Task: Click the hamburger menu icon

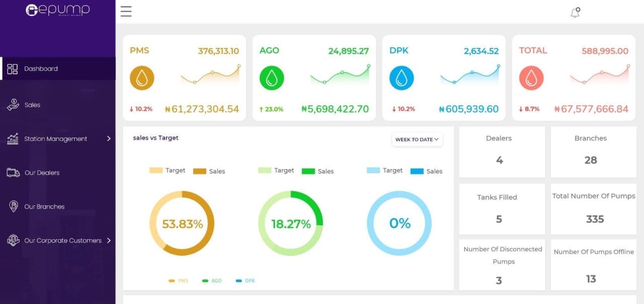Action: click(126, 12)
